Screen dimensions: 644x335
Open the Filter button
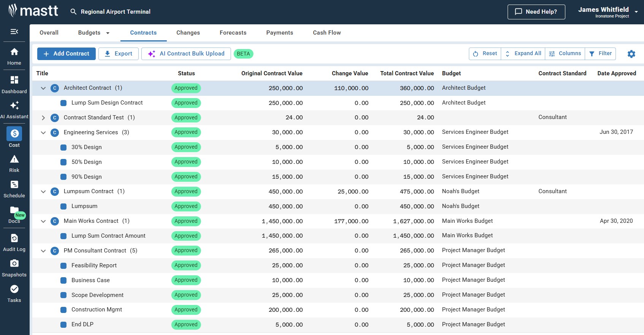[600, 54]
